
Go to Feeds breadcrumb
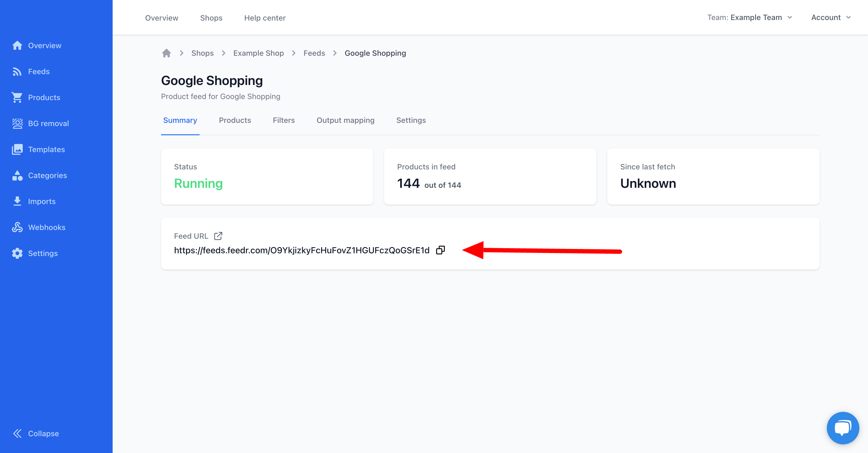tap(314, 53)
